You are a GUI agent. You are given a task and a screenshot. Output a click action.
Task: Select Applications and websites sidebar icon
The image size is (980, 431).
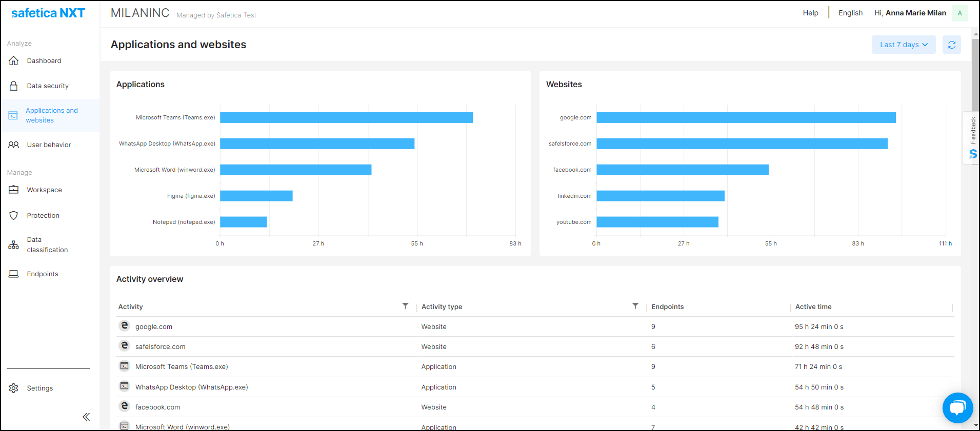(x=13, y=115)
